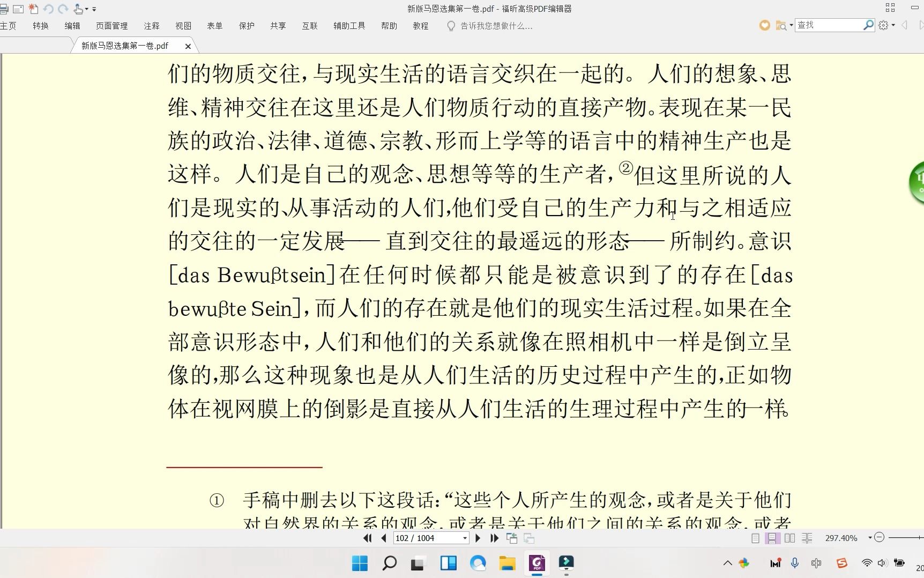Open Task View on the taskbar
924x578 pixels.
(x=418, y=563)
